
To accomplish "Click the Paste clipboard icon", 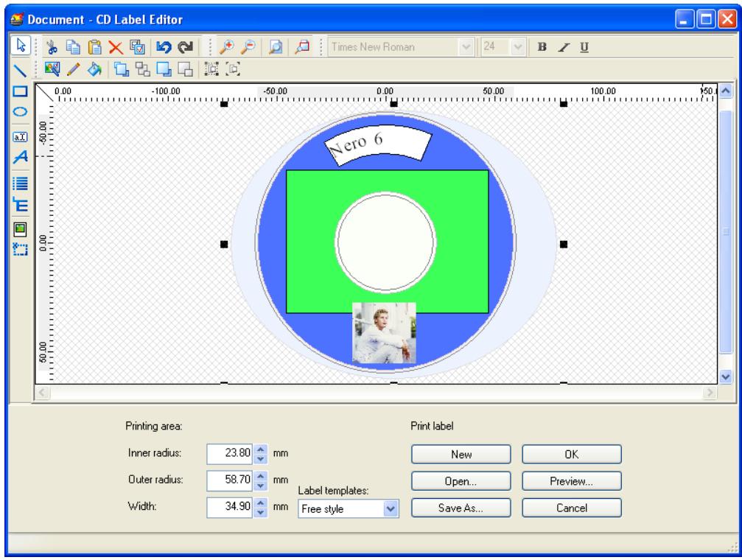I will click(95, 47).
